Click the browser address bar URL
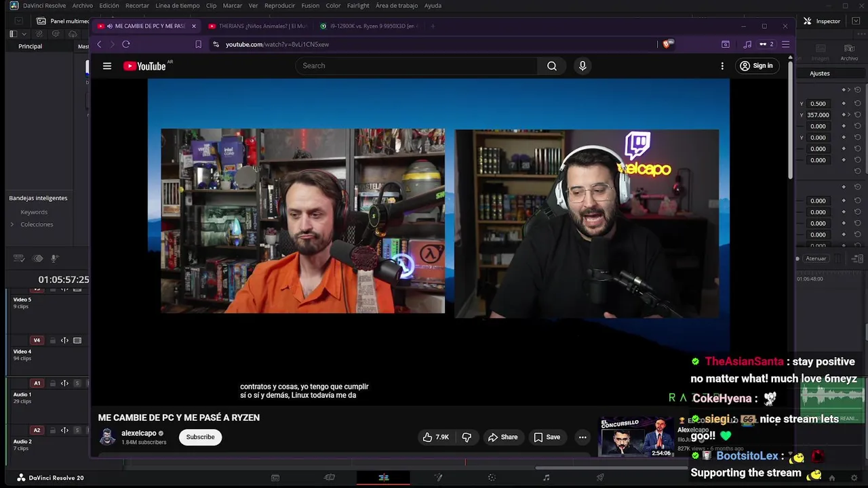 [x=277, y=44]
